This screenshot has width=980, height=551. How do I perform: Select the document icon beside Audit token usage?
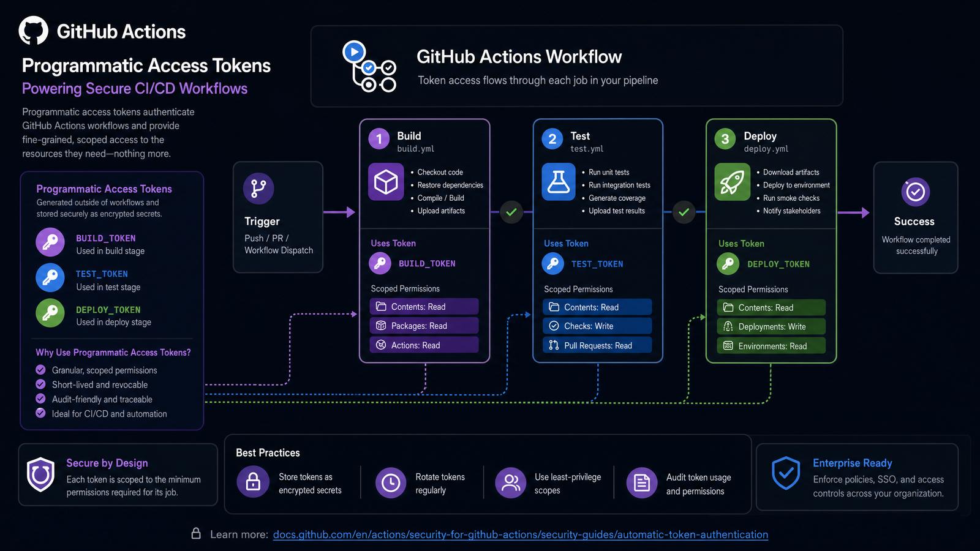click(642, 483)
